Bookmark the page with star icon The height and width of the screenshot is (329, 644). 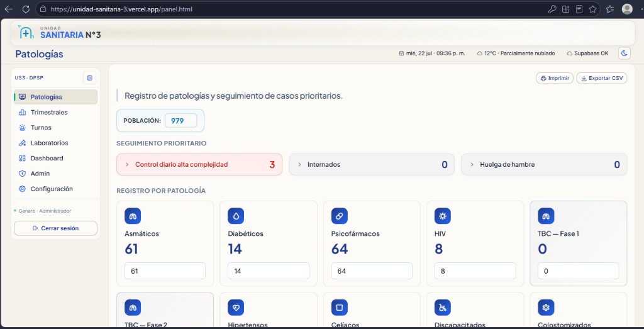coord(592,9)
